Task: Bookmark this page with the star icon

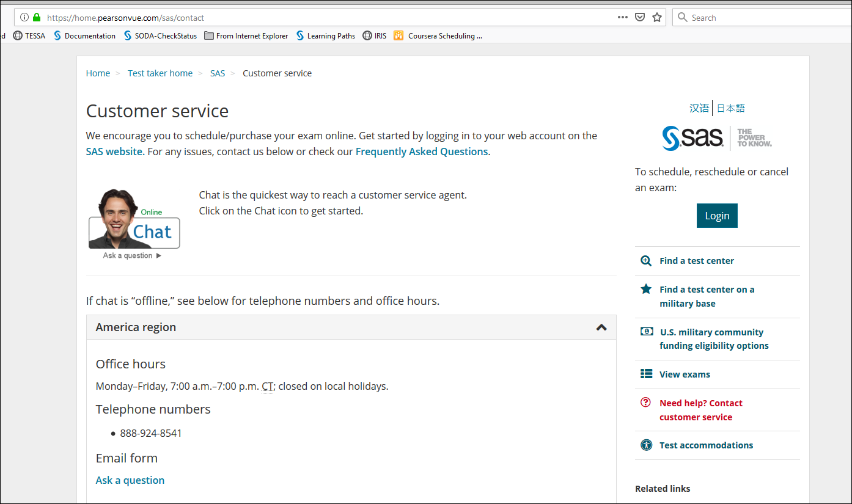Action: coord(657,18)
